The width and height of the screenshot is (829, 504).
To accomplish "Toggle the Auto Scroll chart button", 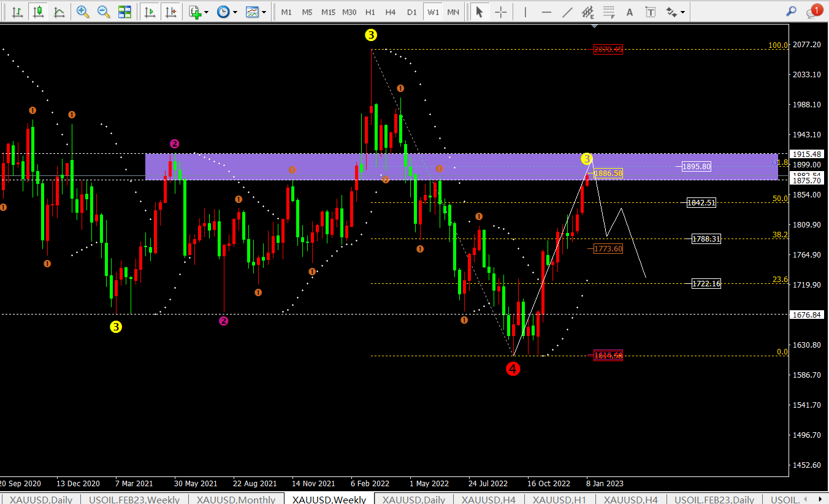I will point(149,12).
